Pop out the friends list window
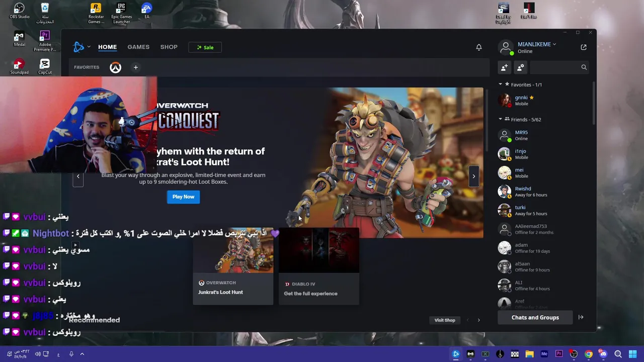This screenshot has width=644, height=362. pos(584,47)
